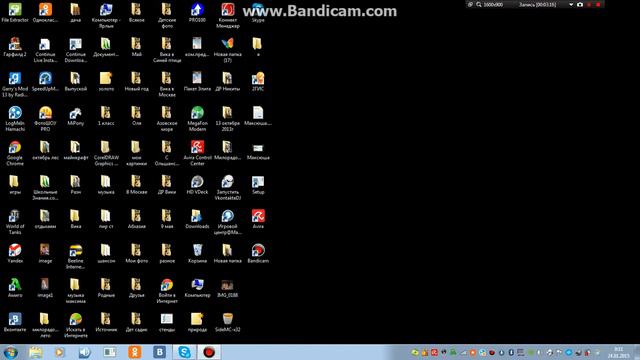
Task: Open the музыка folder
Action: click(x=106, y=185)
